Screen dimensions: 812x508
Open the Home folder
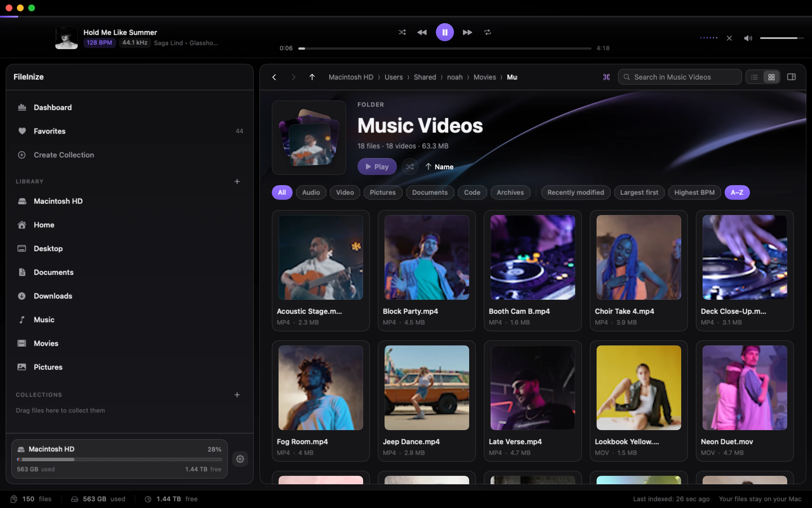(129, 225)
